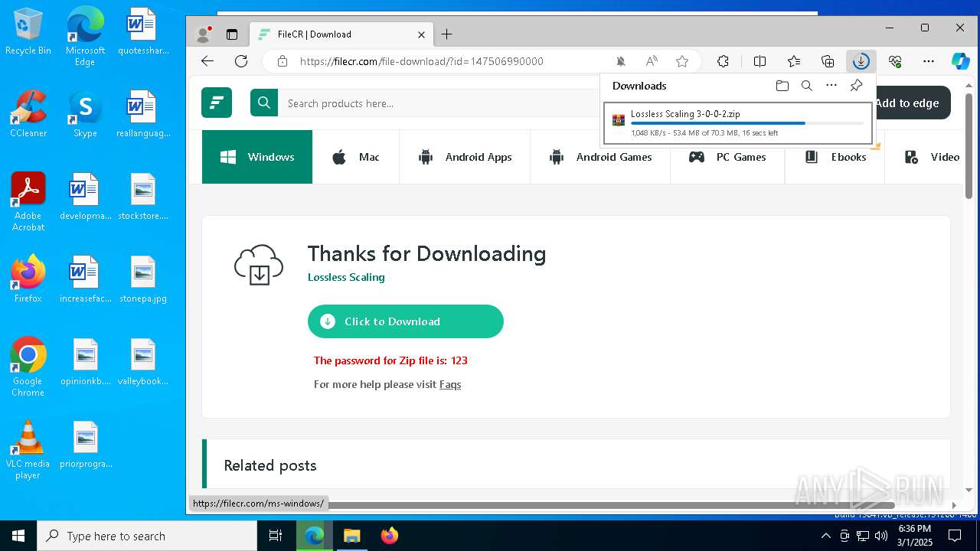
Task: Click the green Click to Download button
Action: [x=406, y=321]
